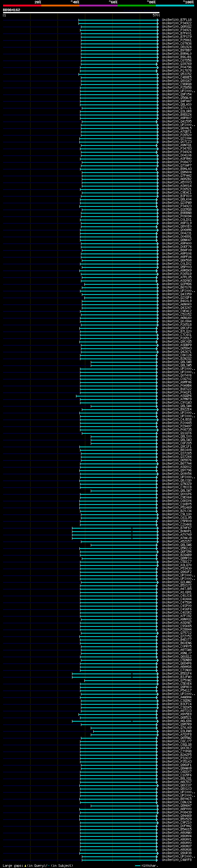Open hit UniRef100_P51469
This screenshot has height=868, width=197.
[177, 507]
